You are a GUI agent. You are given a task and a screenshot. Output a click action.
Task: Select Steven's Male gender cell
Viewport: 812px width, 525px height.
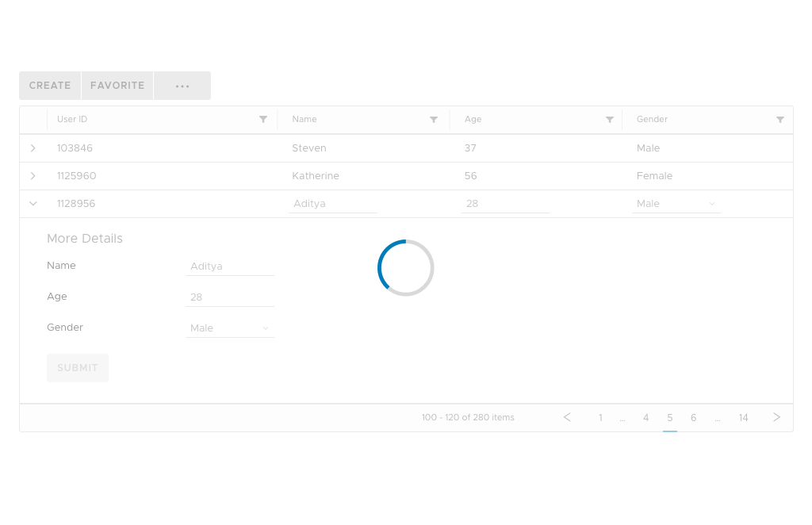[649, 148]
